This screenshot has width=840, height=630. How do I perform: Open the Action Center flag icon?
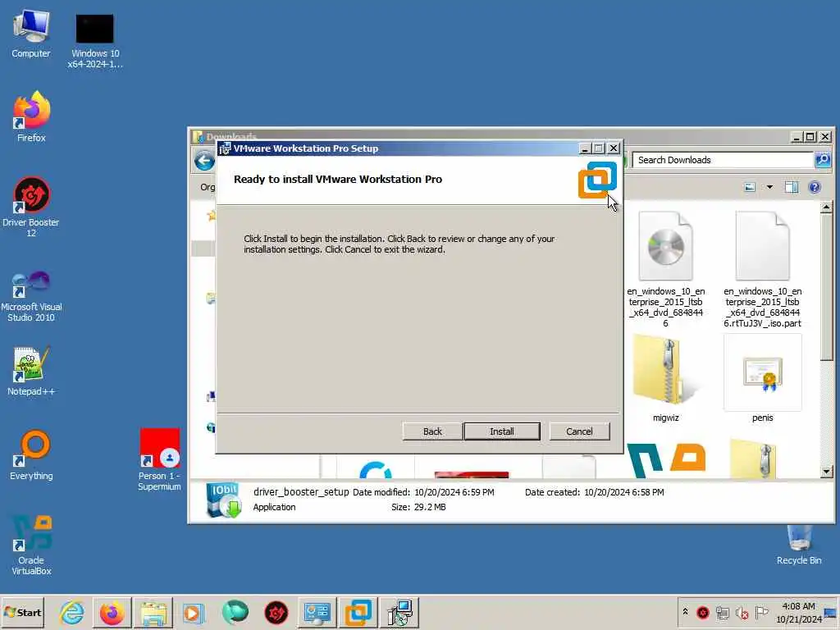[x=761, y=612]
